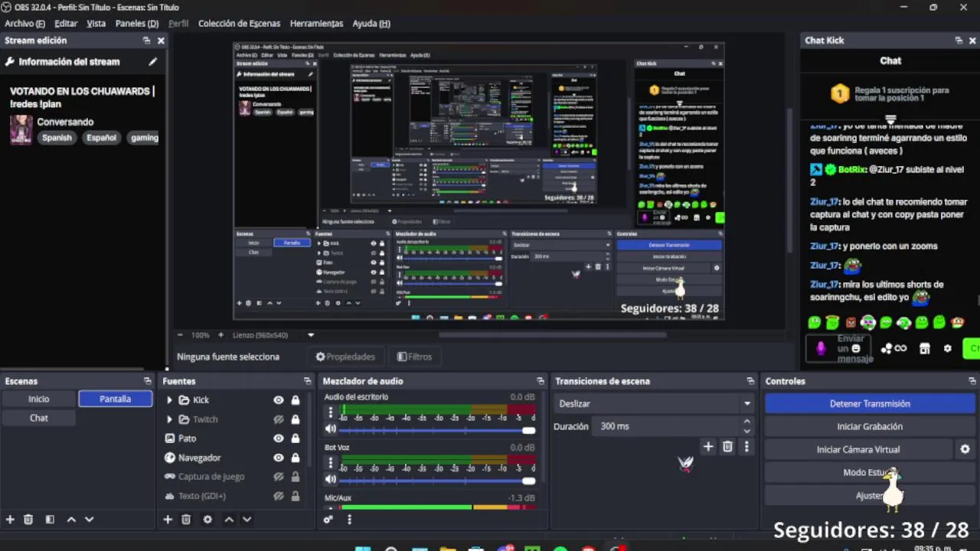Start recording with Iniciar Grabación
The width and height of the screenshot is (980, 551).
point(870,426)
